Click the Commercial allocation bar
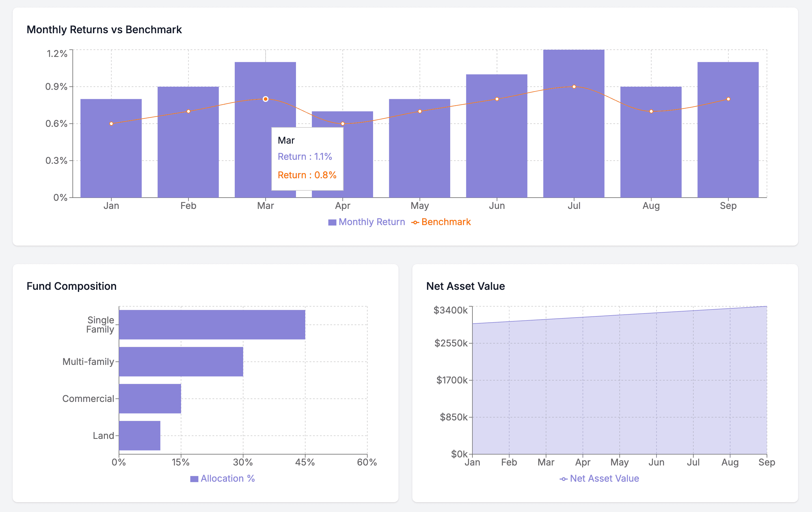The width and height of the screenshot is (812, 512). [150, 399]
